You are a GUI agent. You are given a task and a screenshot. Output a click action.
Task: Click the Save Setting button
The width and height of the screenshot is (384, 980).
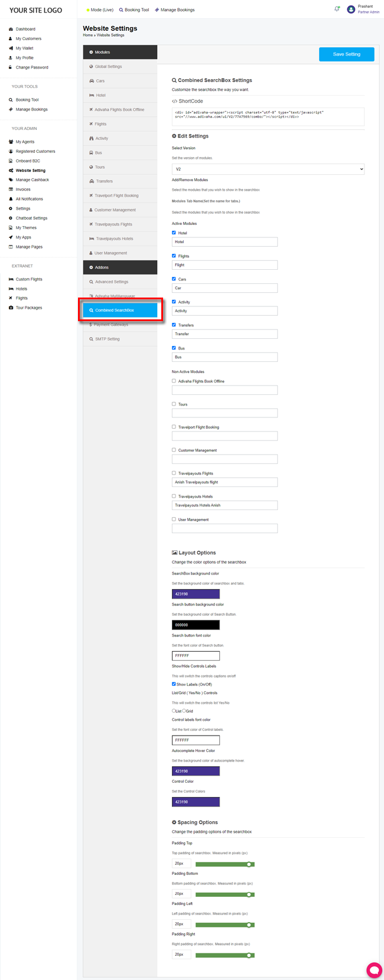tap(347, 54)
